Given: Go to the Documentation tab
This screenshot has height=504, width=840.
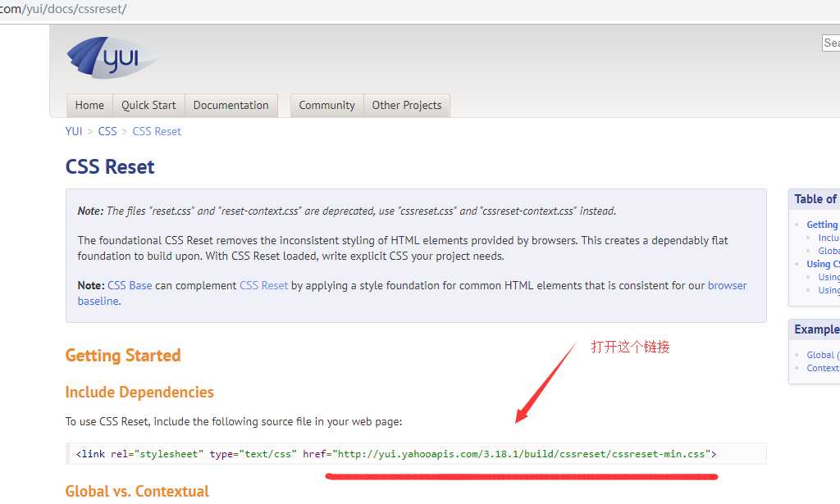Looking at the screenshot, I should point(231,106).
